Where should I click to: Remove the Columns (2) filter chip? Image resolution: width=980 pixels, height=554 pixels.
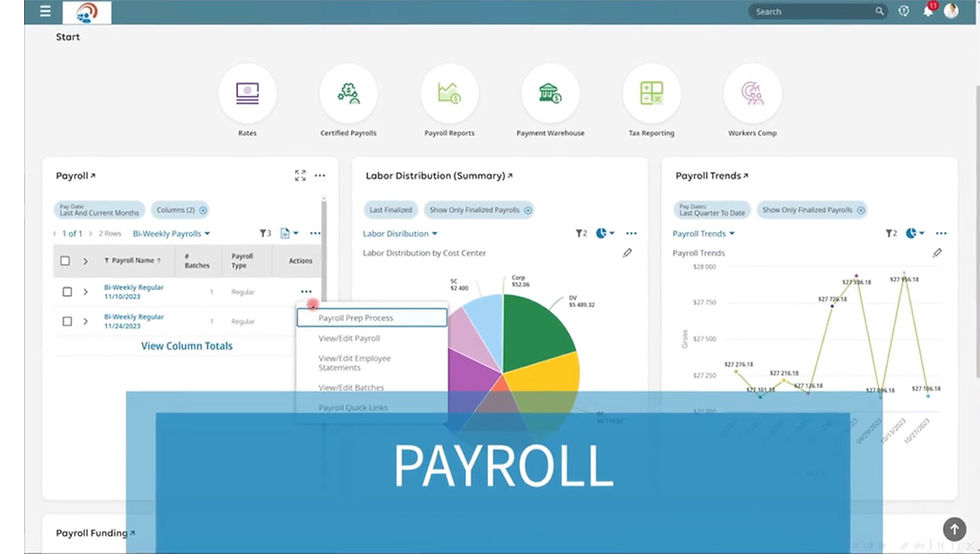203,210
